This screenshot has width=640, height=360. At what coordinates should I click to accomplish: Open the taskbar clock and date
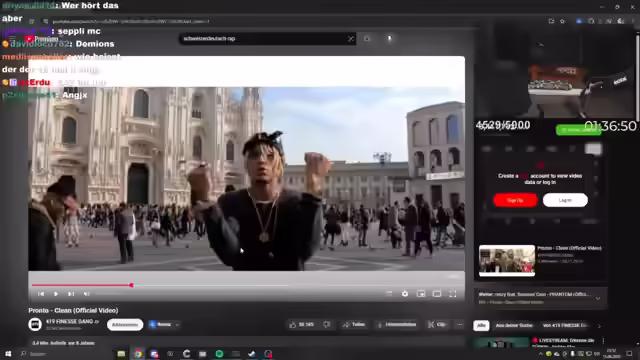pyautogui.click(x=611, y=353)
